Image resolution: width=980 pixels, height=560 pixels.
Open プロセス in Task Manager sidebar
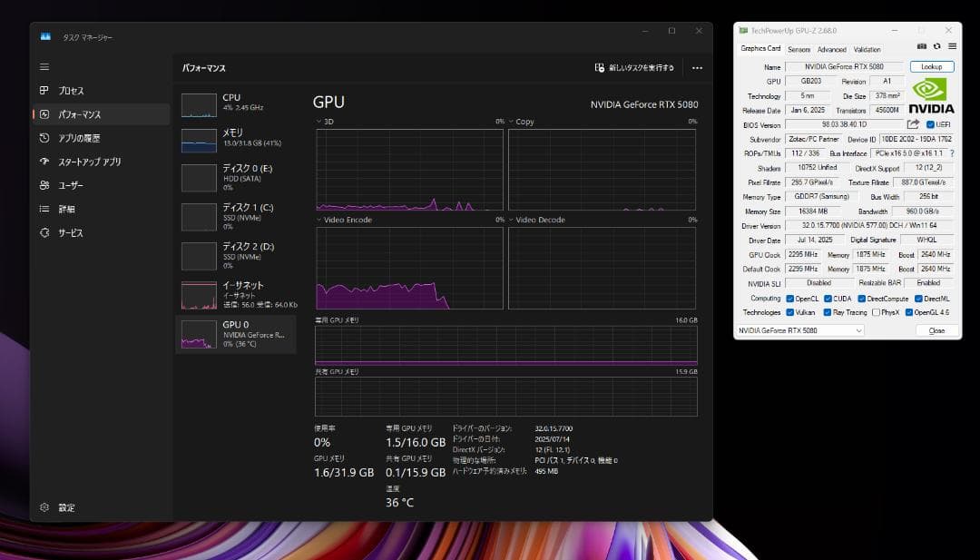(x=72, y=90)
